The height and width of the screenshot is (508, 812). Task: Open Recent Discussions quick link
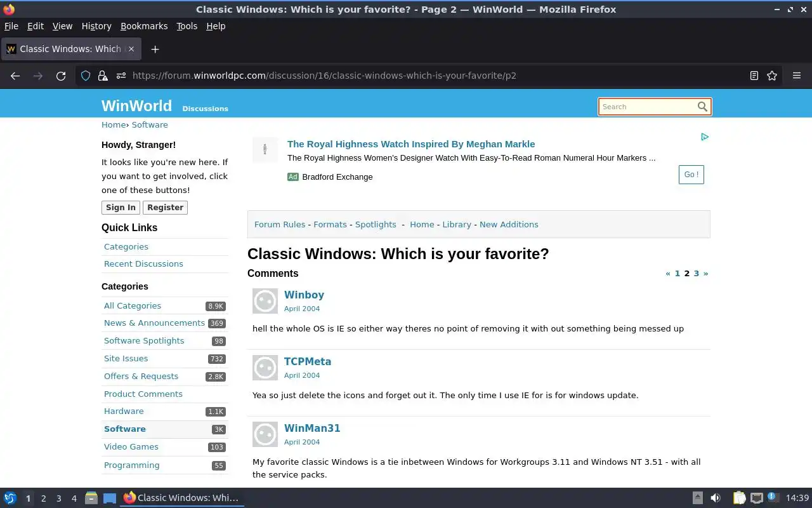[143, 264]
